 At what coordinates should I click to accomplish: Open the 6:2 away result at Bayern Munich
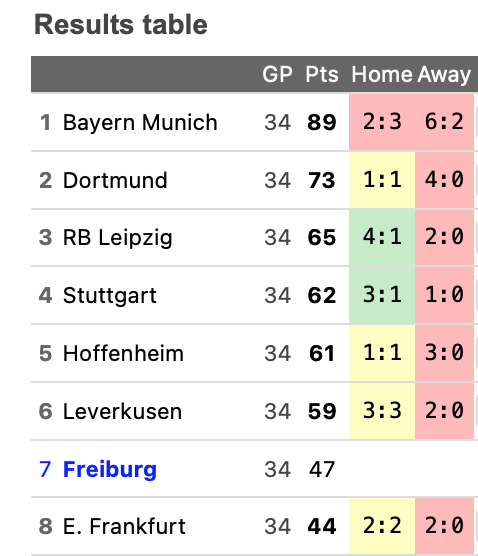pos(444,122)
